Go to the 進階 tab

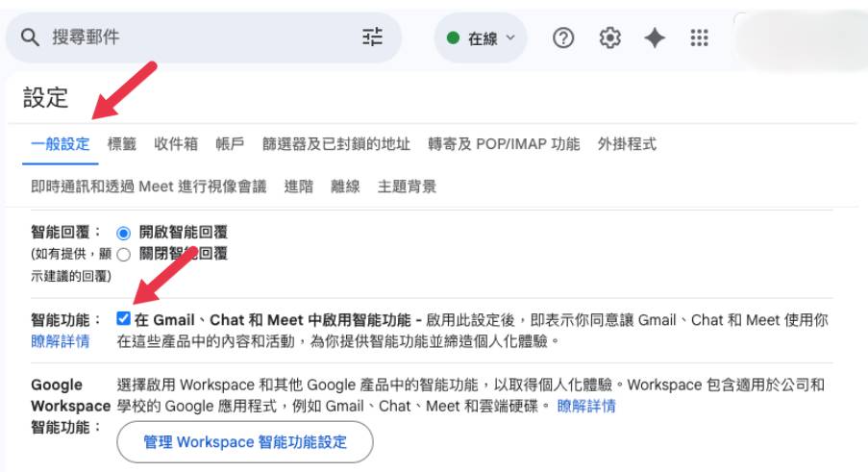[x=299, y=186]
